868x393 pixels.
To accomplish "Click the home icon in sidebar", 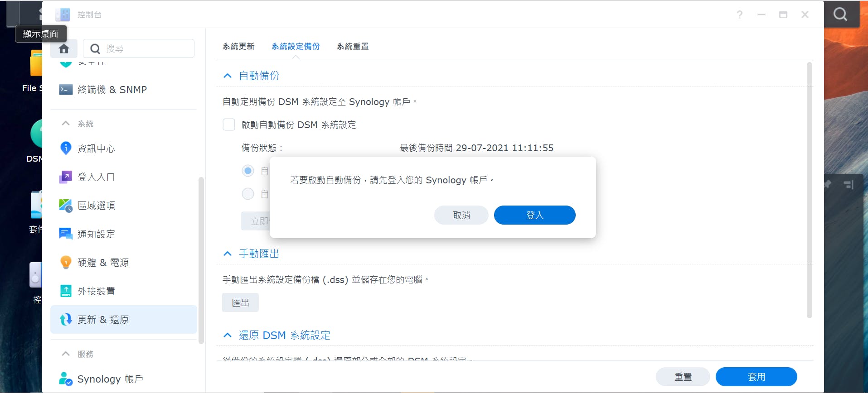I will 64,48.
